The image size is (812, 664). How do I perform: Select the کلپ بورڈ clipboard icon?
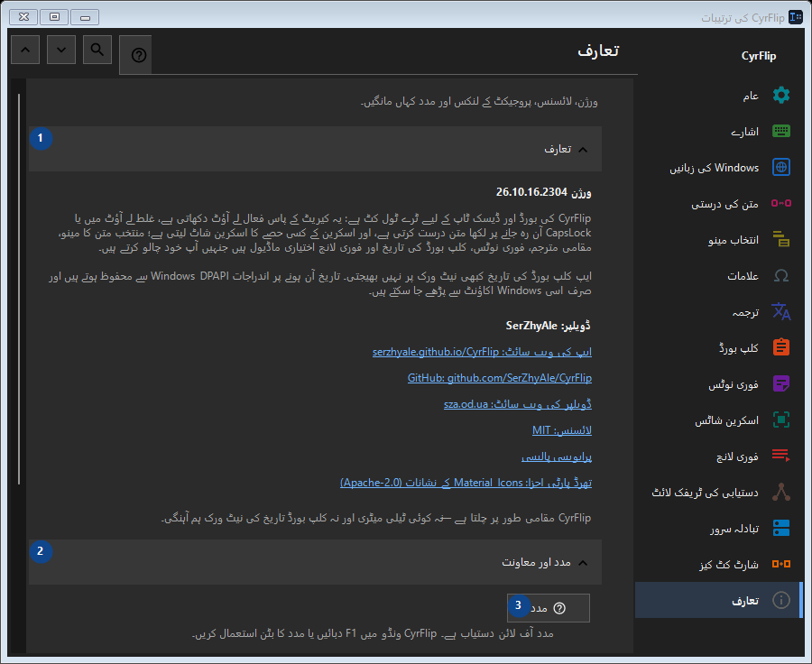[781, 347]
